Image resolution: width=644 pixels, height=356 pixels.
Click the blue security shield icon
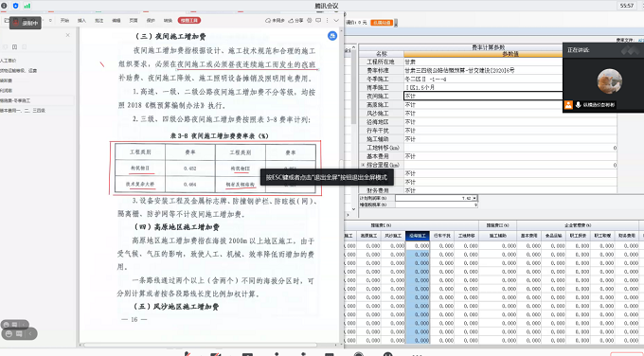15,6
